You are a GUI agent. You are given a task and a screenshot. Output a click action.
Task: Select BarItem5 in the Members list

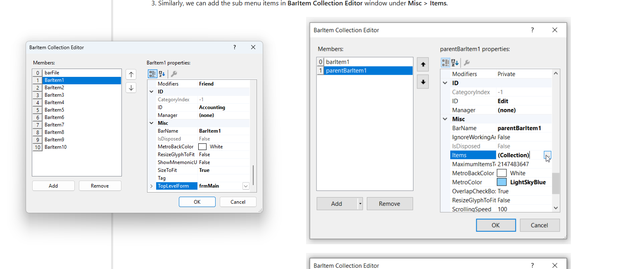(54, 110)
